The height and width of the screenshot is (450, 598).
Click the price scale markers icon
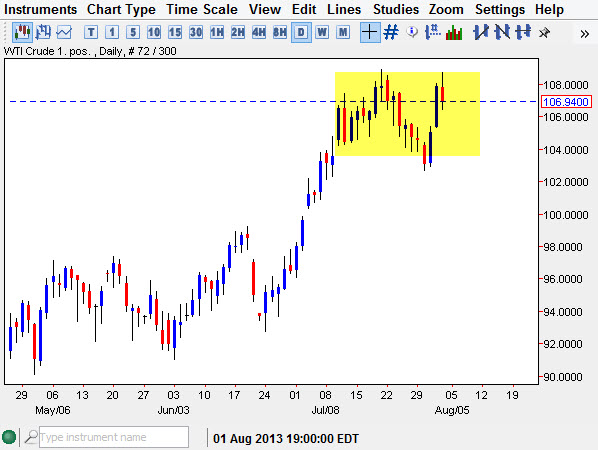pyautogui.click(x=432, y=32)
